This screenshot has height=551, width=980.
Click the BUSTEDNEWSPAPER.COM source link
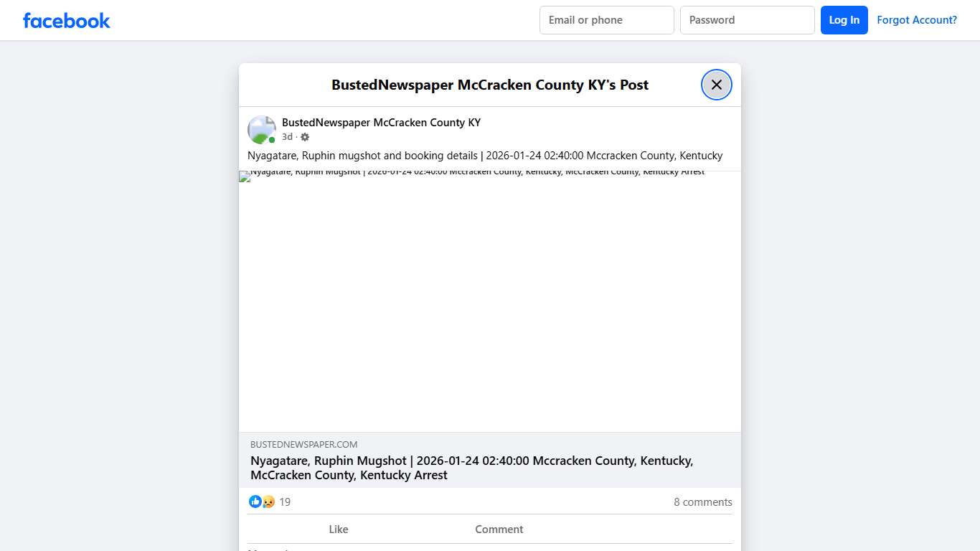pos(303,444)
